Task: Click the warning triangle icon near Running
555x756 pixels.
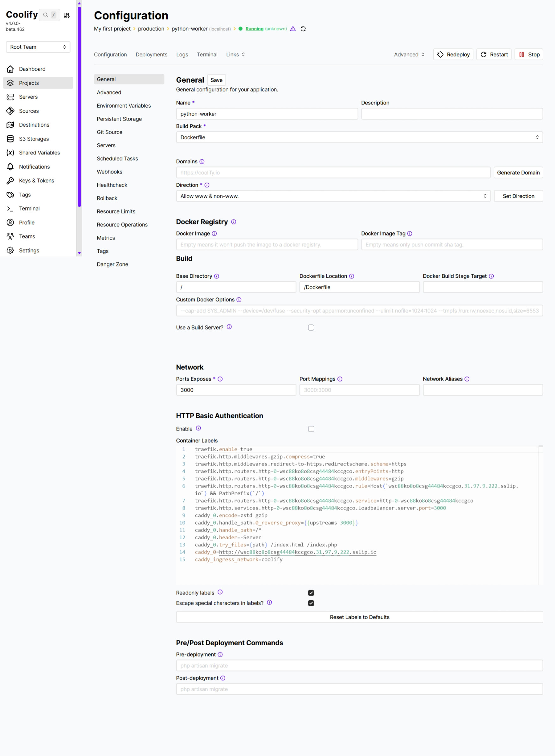Action: click(293, 29)
